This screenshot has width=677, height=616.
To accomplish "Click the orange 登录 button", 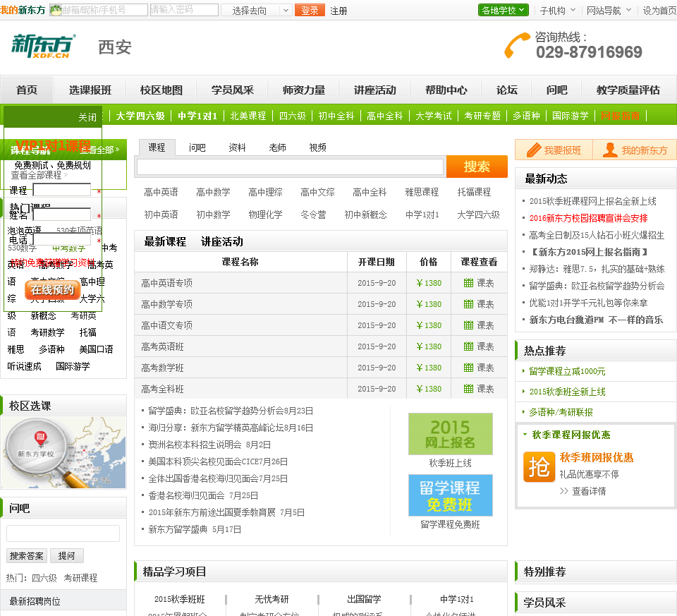I will pos(310,11).
